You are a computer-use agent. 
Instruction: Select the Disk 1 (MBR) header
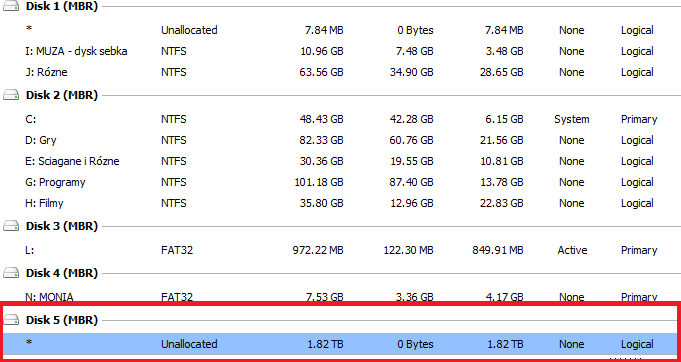point(62,7)
